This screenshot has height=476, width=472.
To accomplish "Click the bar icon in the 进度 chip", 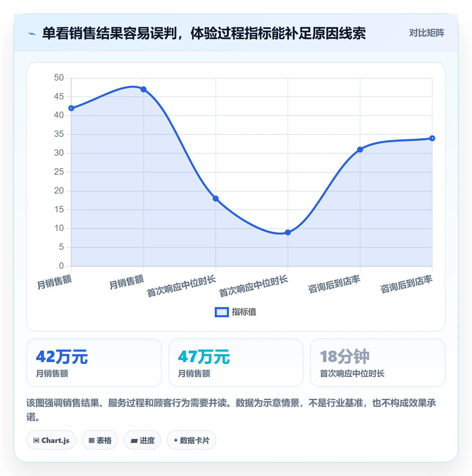I will click(x=134, y=441).
